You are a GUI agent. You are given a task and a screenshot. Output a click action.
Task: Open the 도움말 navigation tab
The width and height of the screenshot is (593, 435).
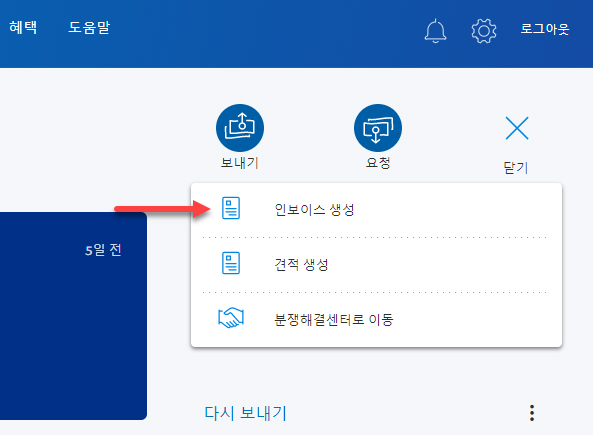pos(89,28)
